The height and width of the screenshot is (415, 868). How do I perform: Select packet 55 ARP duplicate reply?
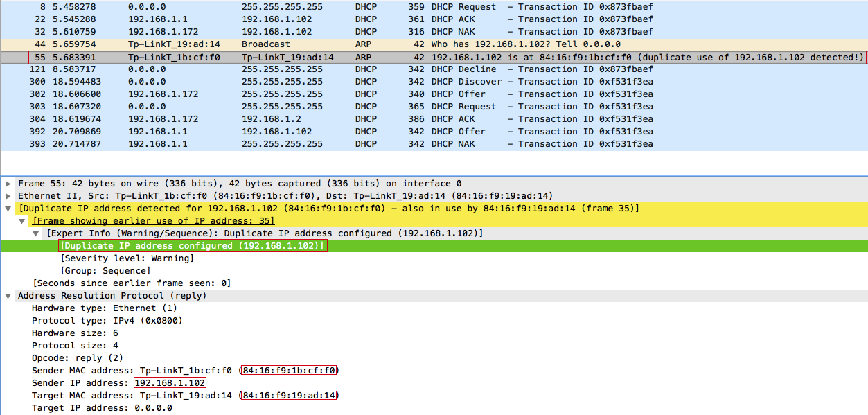click(x=434, y=57)
